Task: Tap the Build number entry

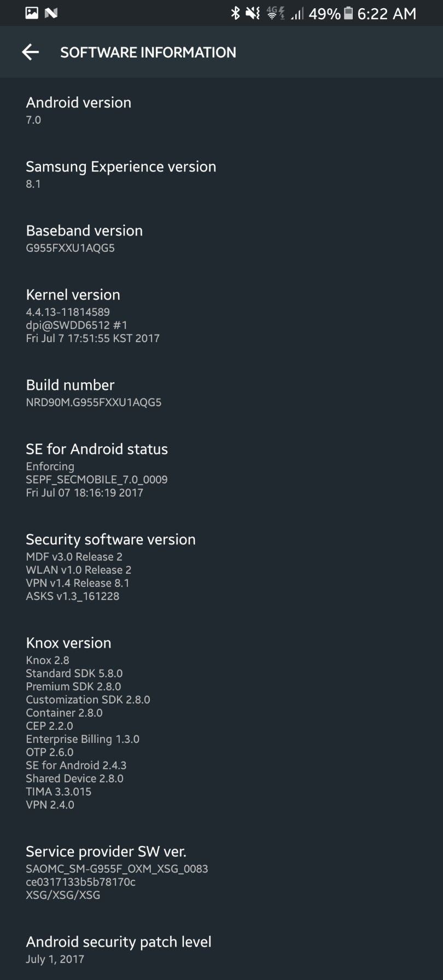Action: (94, 393)
